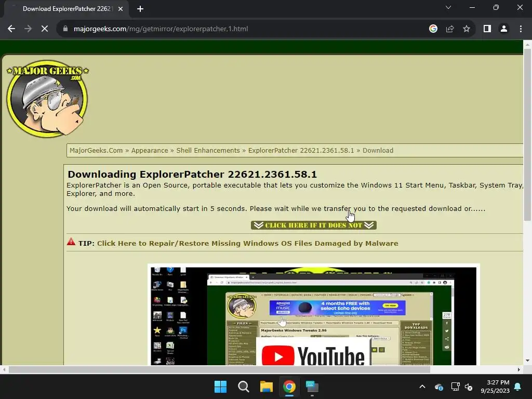Image resolution: width=532 pixels, height=399 pixels.
Task: Click the 'Click here if it does not' button
Action: pos(314,225)
